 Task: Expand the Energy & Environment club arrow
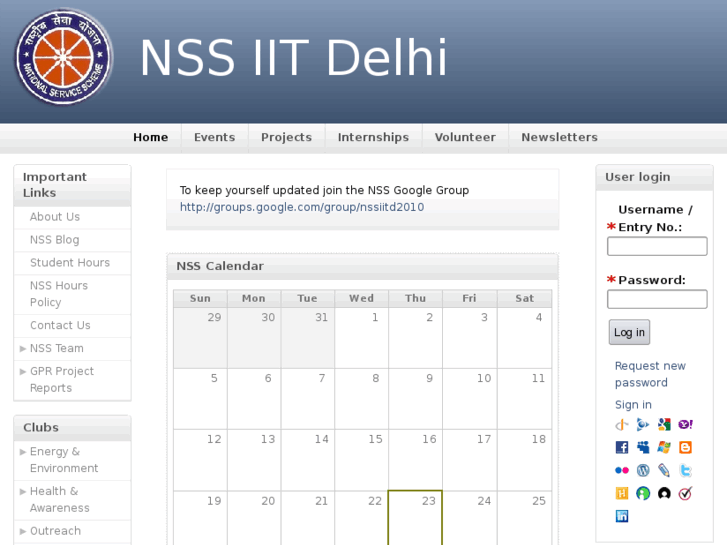click(x=23, y=452)
